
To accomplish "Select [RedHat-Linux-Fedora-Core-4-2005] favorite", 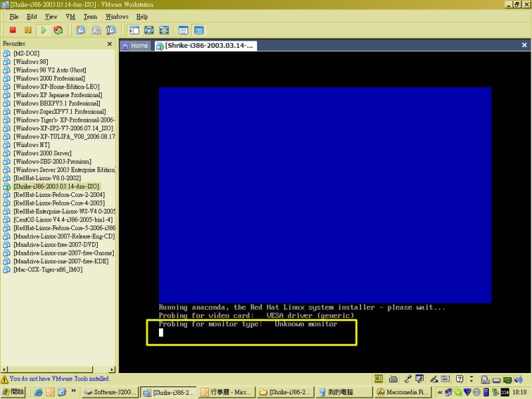I will click(59, 203).
